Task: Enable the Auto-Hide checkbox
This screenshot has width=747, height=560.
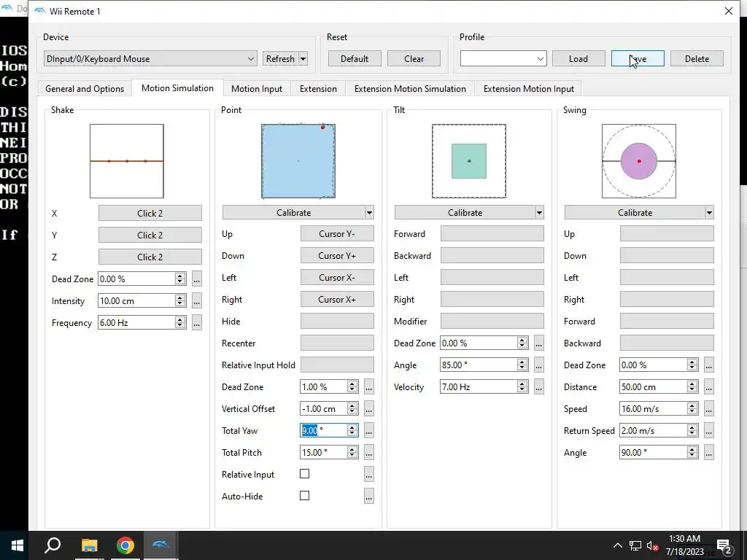Action: pos(304,496)
